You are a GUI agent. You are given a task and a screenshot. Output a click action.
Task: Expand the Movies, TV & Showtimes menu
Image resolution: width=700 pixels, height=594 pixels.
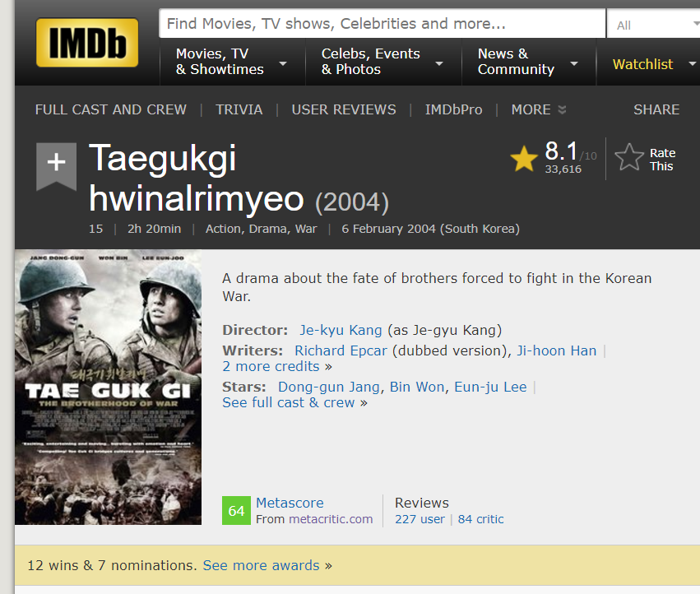230,62
